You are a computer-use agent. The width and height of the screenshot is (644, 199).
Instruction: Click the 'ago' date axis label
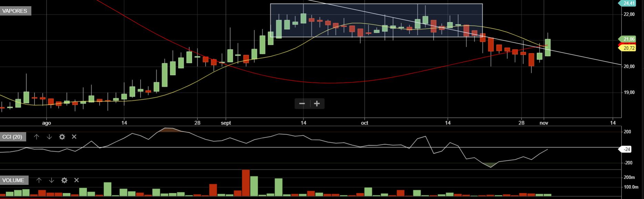[x=47, y=123]
